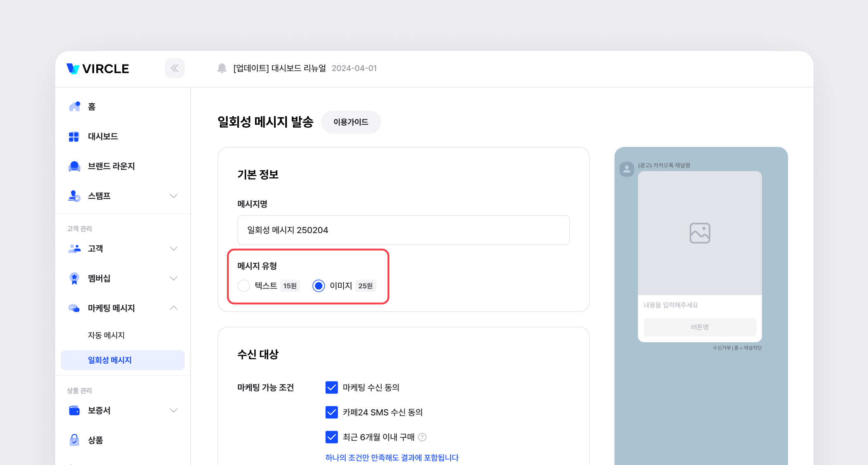Click the notification bell icon
Viewport: 868px width, 465px height.
[x=222, y=68]
